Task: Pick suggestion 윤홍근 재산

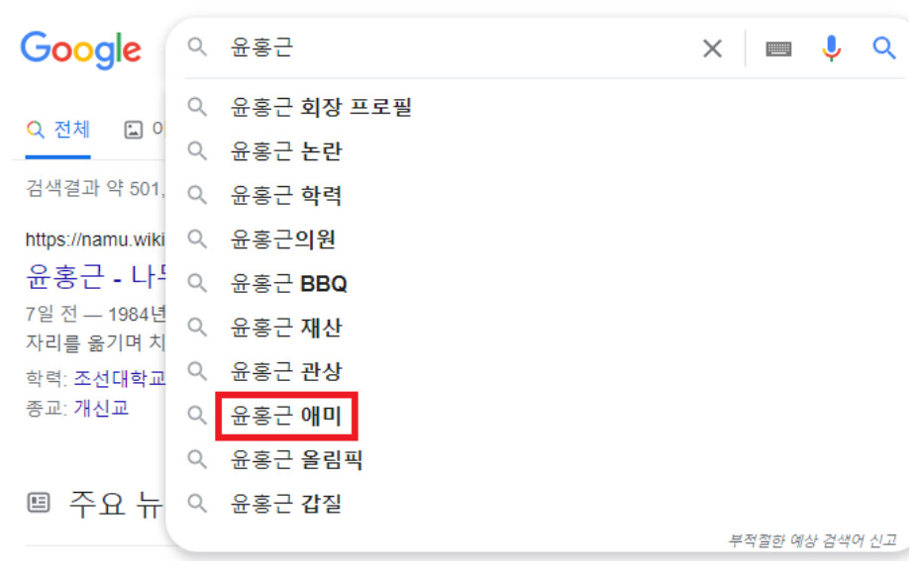Action: coord(286,328)
